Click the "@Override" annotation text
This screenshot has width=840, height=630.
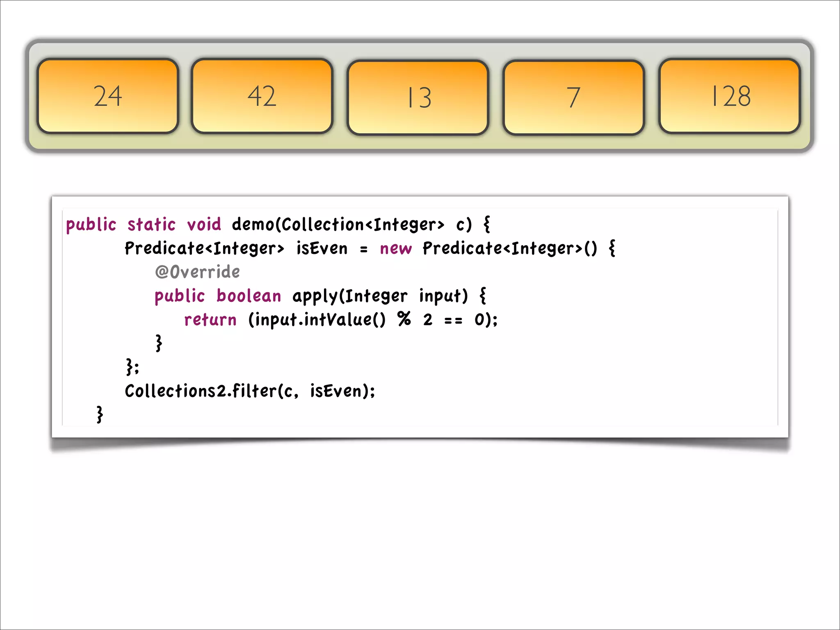(197, 272)
